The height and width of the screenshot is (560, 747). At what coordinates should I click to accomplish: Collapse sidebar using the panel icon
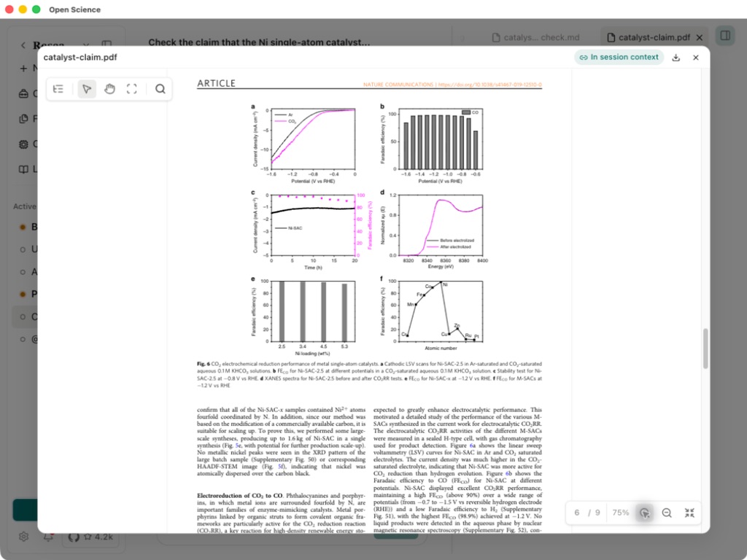click(107, 44)
